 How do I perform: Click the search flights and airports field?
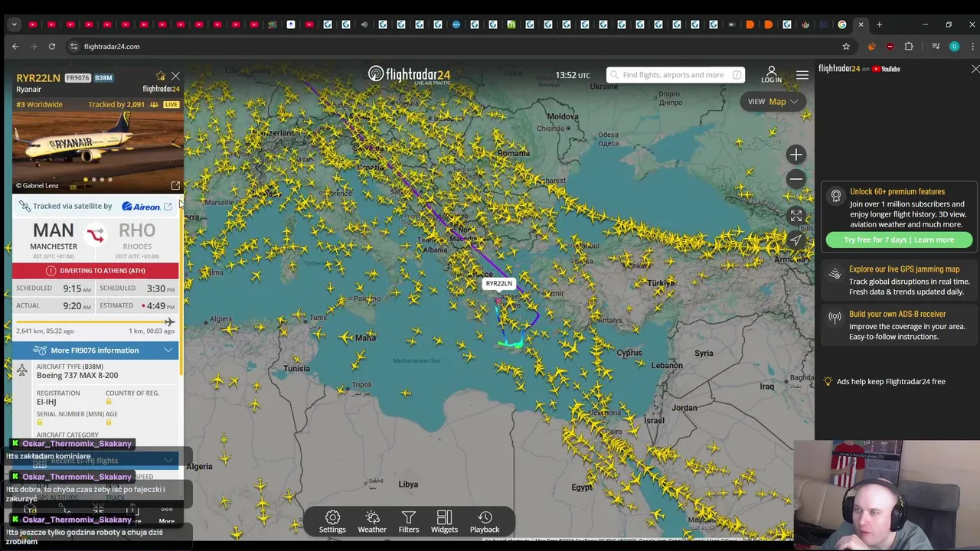[x=674, y=75]
